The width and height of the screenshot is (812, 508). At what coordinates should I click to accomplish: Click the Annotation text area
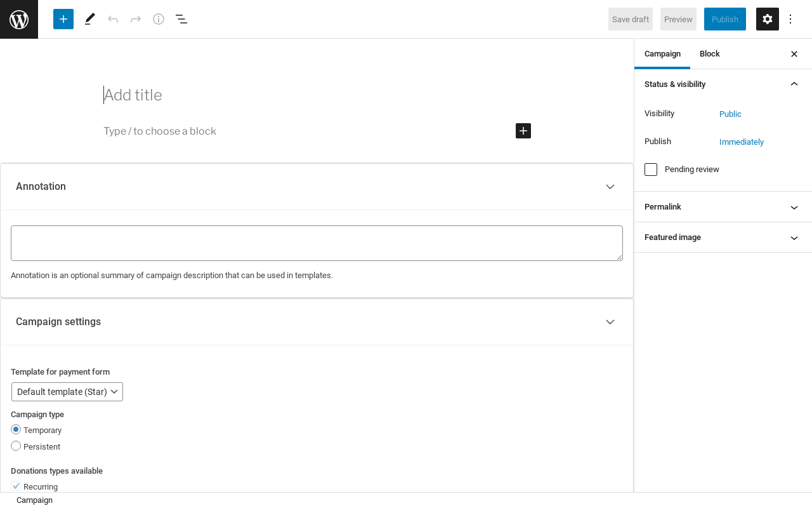click(317, 243)
